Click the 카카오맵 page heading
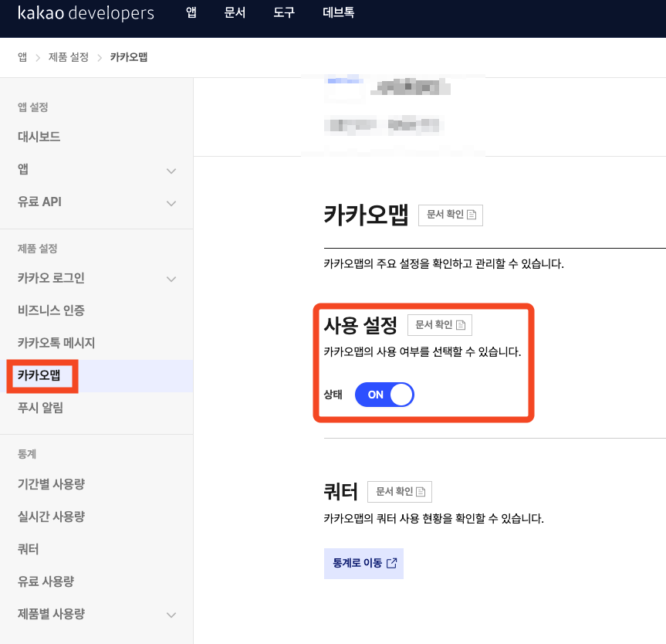This screenshot has height=644, width=666. (366, 215)
